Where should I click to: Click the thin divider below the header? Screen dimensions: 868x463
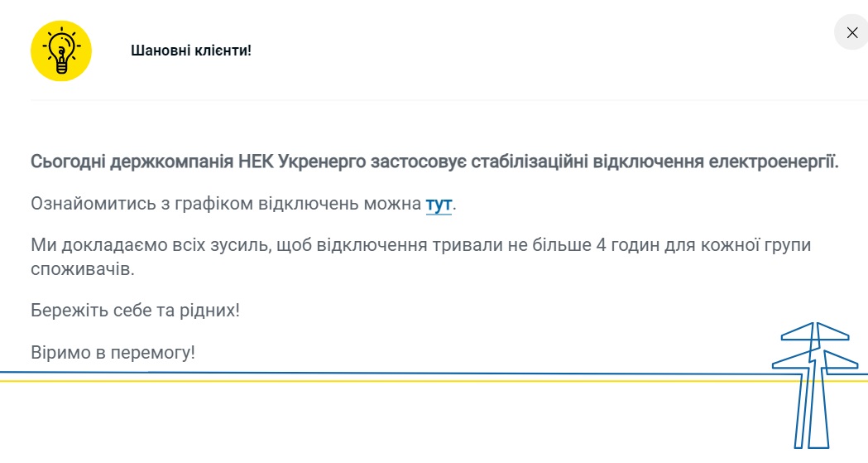coord(449,100)
